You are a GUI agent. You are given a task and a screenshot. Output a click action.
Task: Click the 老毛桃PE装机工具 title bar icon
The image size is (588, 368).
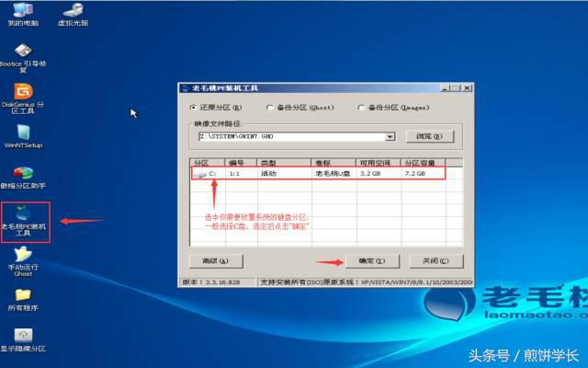pyautogui.click(x=185, y=88)
